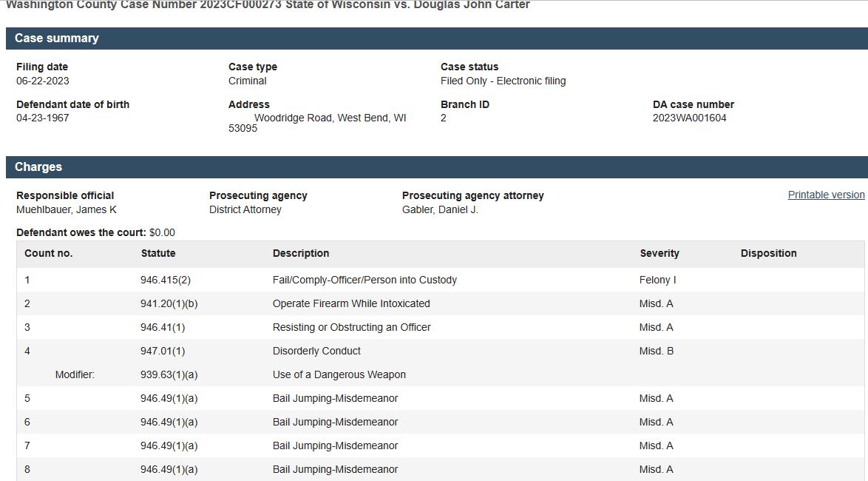The height and width of the screenshot is (481, 868).
Task: Select the Disorderly Conduct charge row
Action: tap(441, 351)
